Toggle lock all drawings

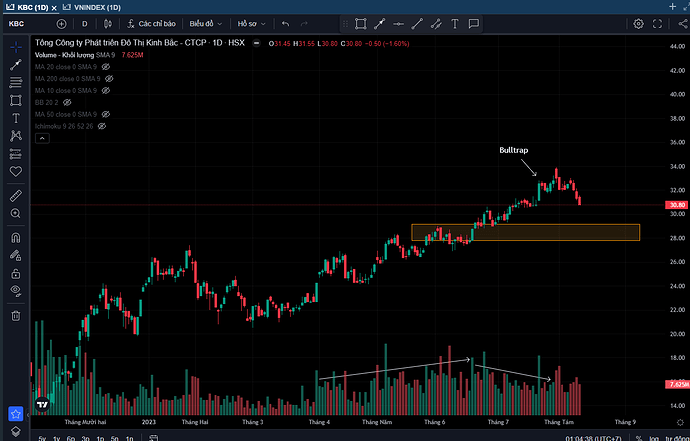click(16, 273)
